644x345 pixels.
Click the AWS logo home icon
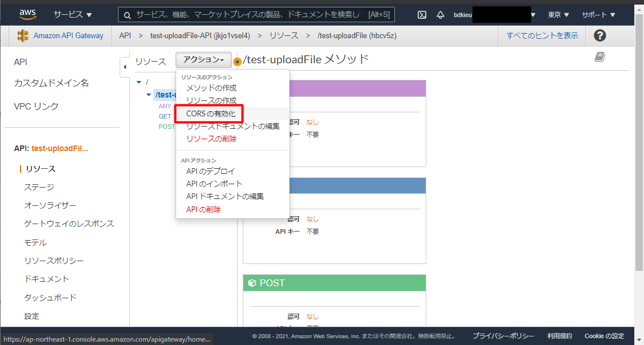click(x=28, y=15)
